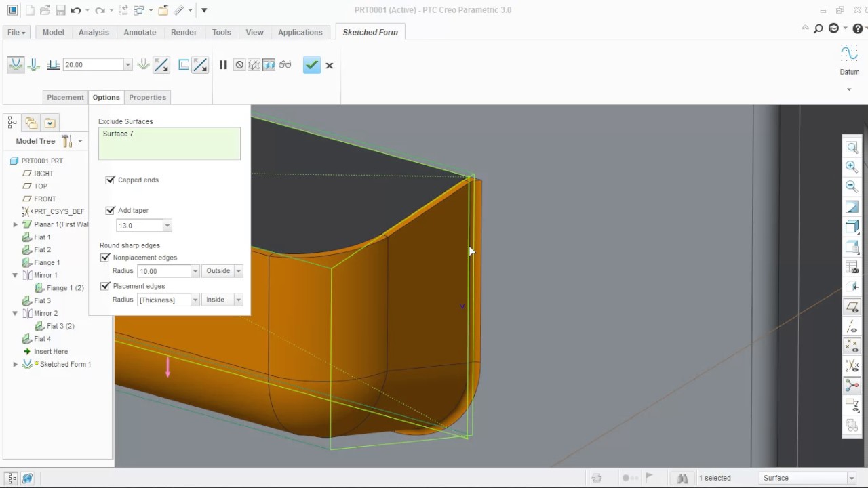Click the No Preview icon
This screenshot has width=868, height=488.
(239, 65)
